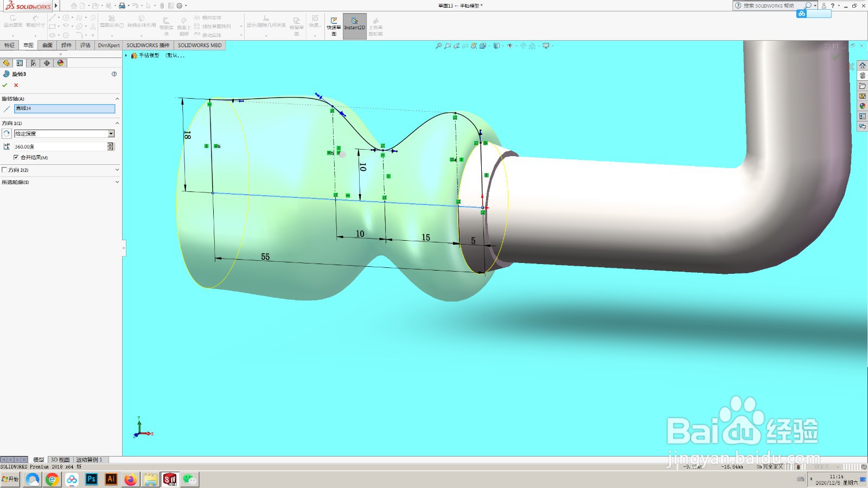
Task: Open Display Style cube icon
Action: pyautogui.click(x=496, y=46)
